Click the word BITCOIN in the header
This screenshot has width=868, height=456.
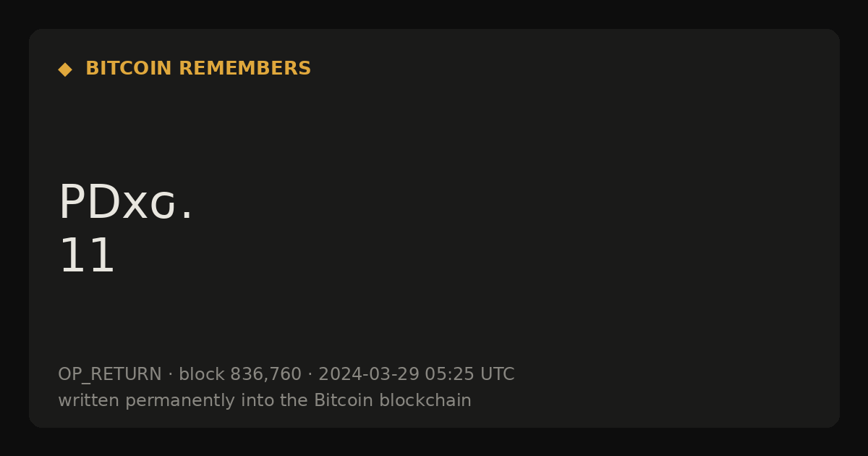pos(129,69)
